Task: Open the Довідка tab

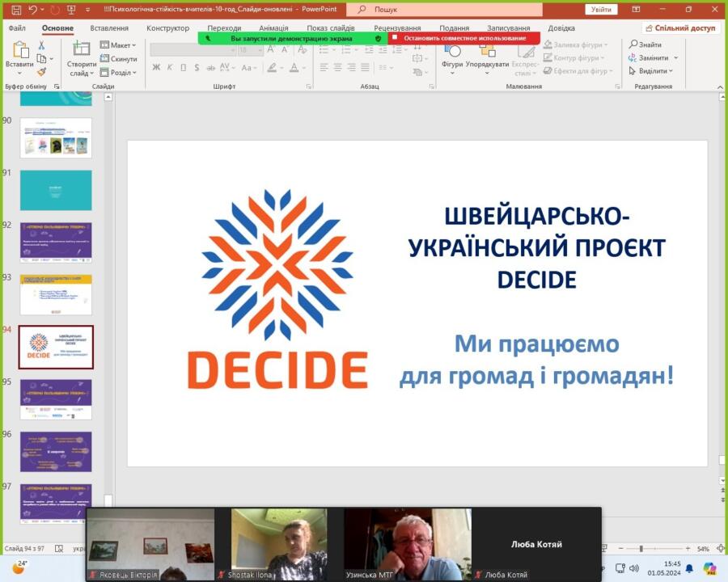Action: 561,27
